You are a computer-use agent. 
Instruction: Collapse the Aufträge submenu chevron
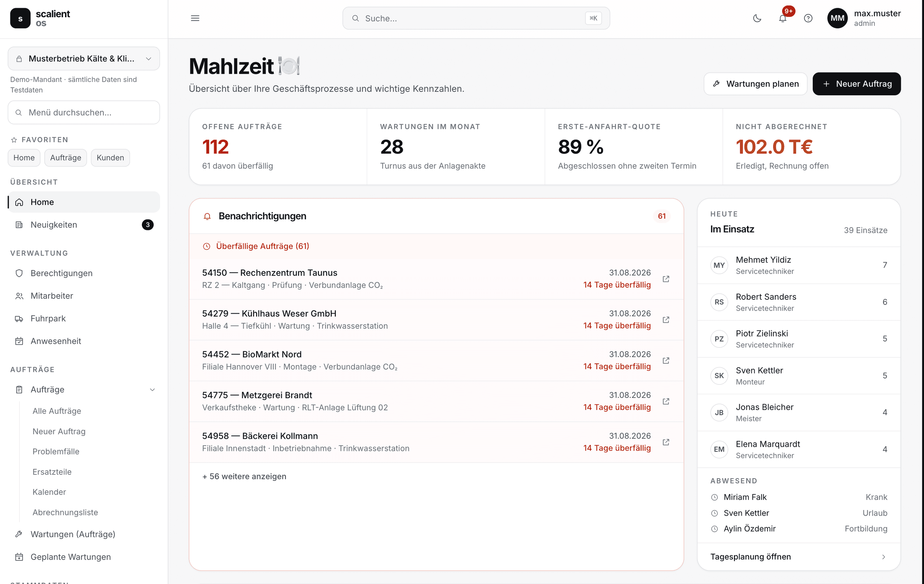click(x=152, y=389)
